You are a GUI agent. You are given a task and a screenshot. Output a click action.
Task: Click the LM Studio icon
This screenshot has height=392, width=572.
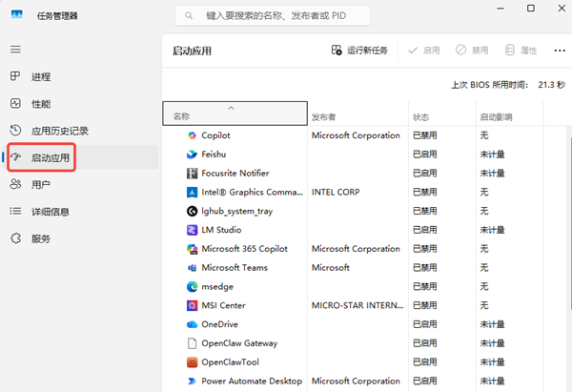tap(192, 230)
